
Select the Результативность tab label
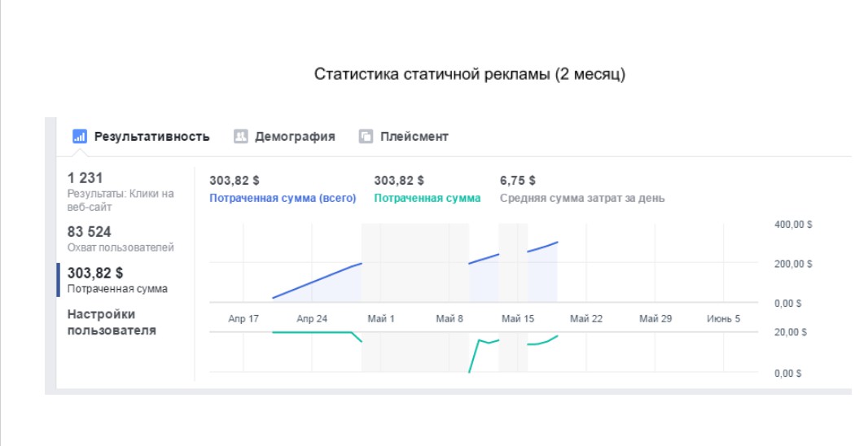coord(151,137)
